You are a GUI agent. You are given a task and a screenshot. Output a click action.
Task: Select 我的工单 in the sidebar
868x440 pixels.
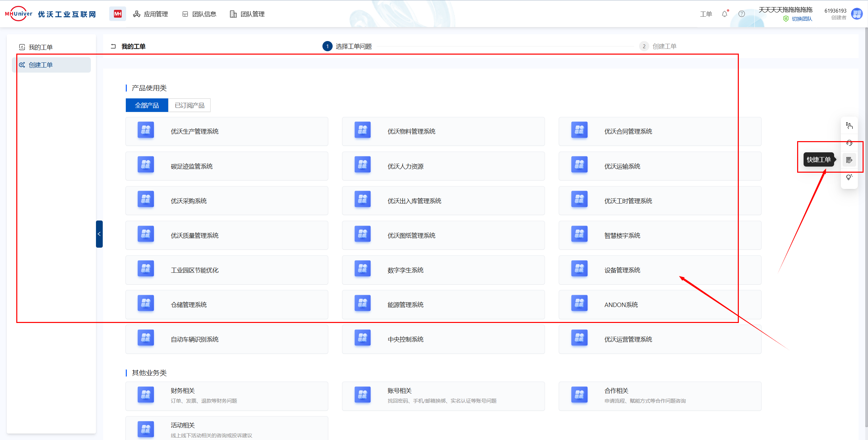(x=41, y=47)
